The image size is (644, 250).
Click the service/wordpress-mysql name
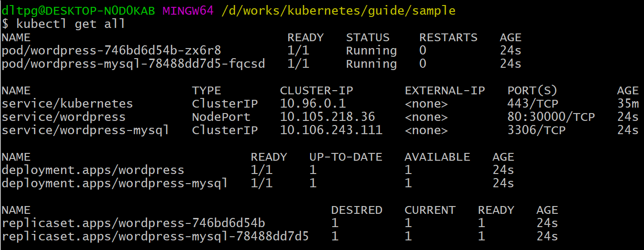tap(86, 130)
